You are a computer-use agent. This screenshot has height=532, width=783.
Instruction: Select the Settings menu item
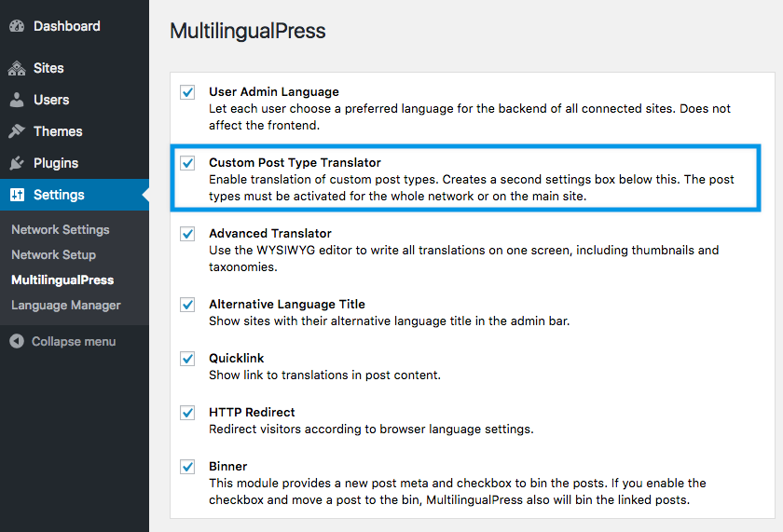click(75, 195)
